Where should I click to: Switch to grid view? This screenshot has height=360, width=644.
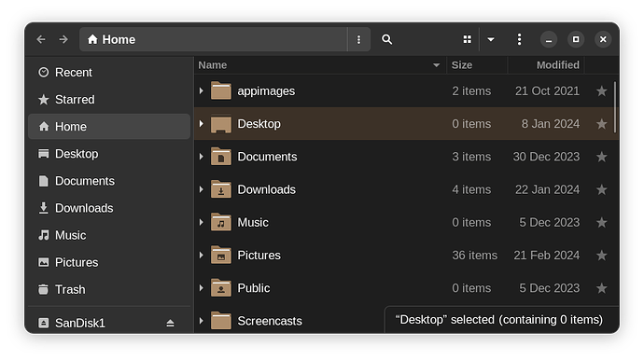(x=468, y=39)
